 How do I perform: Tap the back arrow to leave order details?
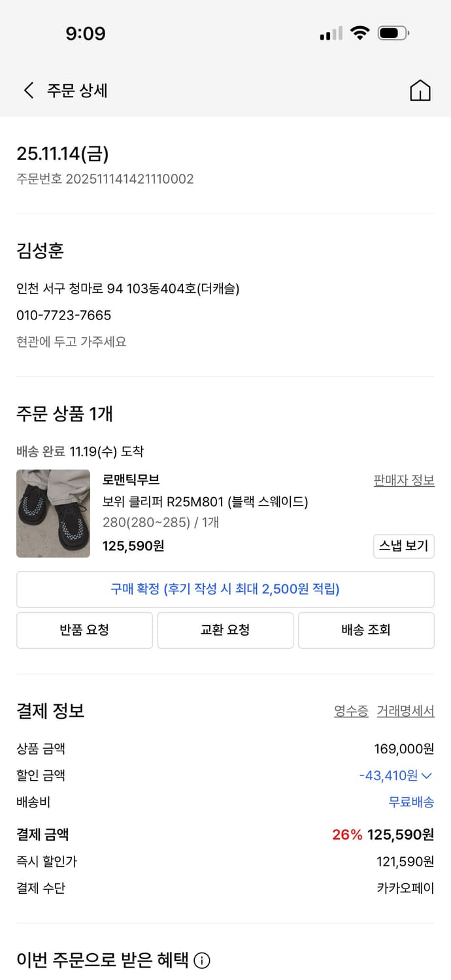click(x=27, y=91)
